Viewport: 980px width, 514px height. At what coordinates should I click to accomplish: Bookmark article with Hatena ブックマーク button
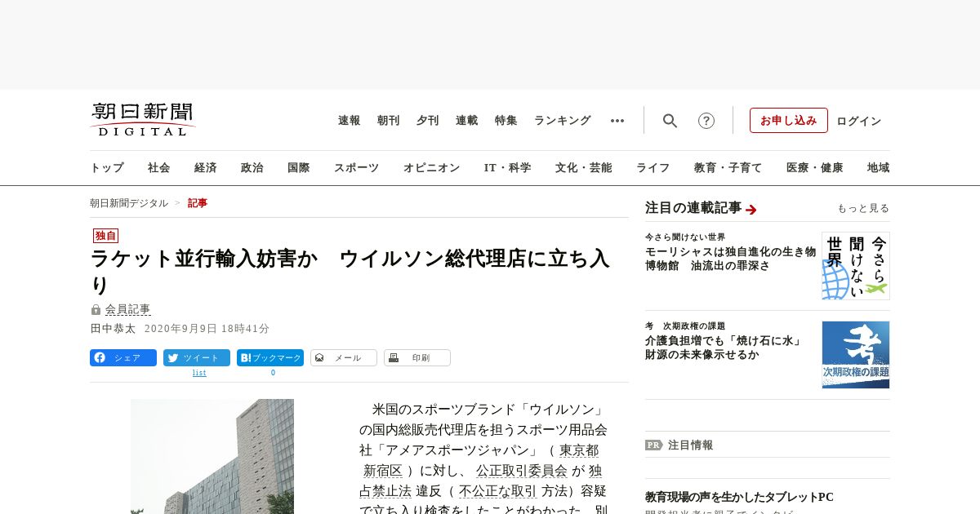[x=270, y=357]
